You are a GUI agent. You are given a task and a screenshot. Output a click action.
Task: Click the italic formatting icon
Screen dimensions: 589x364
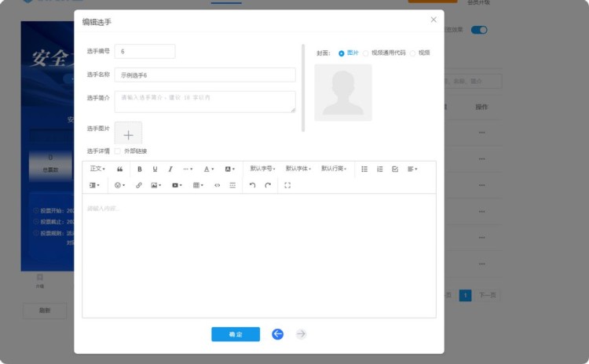click(x=170, y=169)
